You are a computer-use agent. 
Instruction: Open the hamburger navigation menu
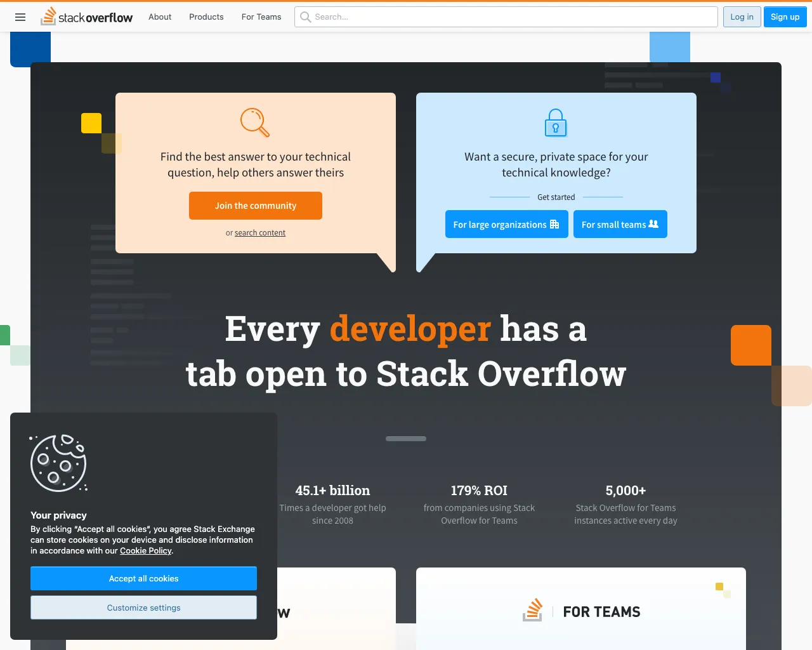click(x=20, y=17)
